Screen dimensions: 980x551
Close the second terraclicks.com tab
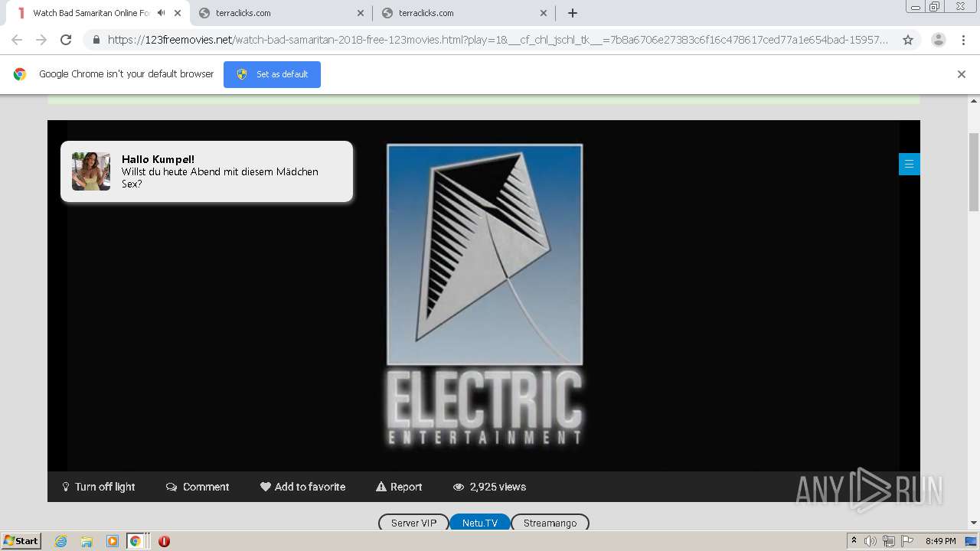click(x=544, y=13)
